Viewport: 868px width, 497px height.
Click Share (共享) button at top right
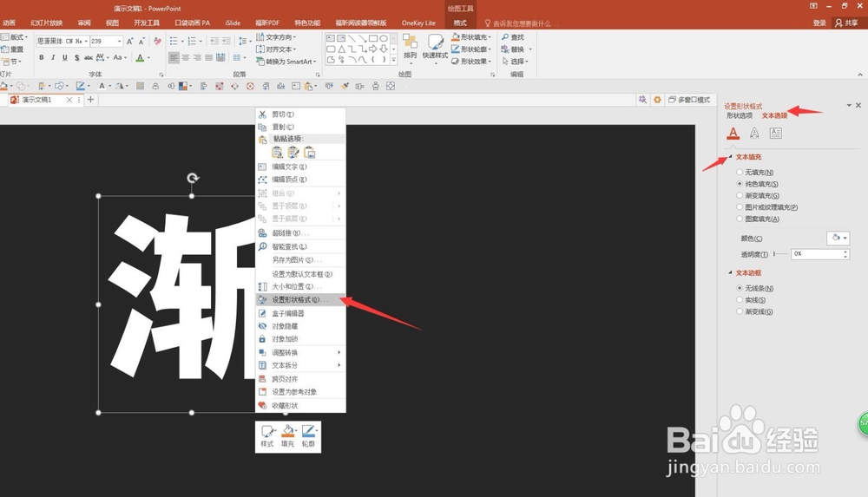point(847,23)
